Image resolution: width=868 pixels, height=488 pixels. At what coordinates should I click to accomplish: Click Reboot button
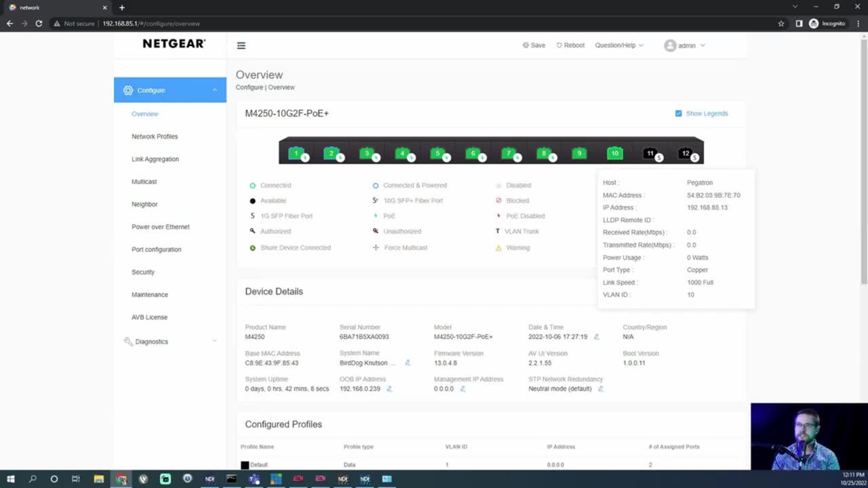(x=570, y=45)
